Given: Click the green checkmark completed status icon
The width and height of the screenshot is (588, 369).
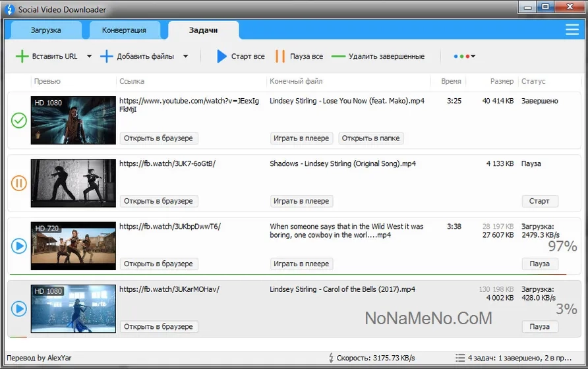Looking at the screenshot, I should tap(19, 120).
